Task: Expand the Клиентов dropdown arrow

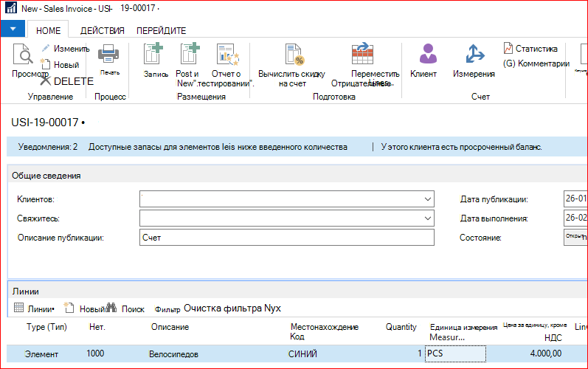Action: [427, 199]
